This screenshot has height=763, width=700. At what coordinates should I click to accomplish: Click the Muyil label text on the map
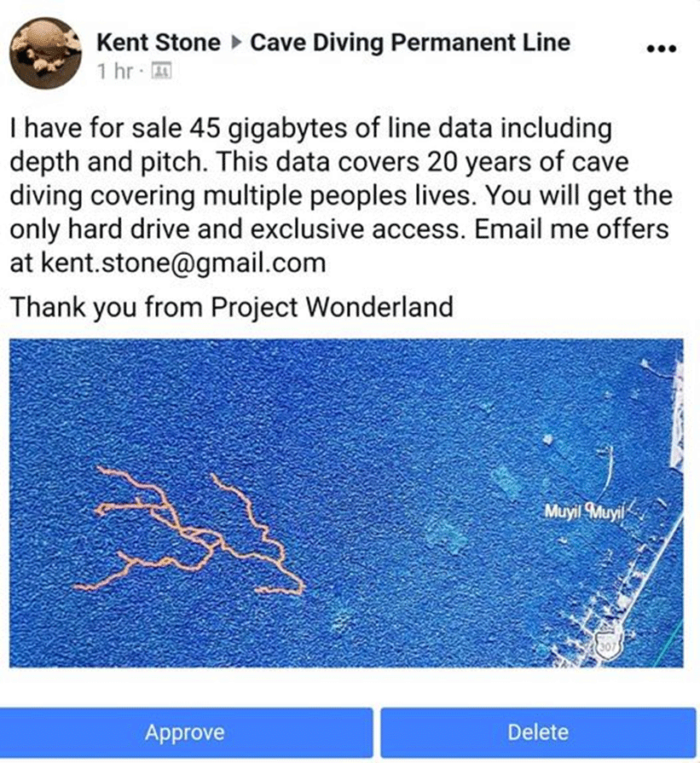(563, 512)
